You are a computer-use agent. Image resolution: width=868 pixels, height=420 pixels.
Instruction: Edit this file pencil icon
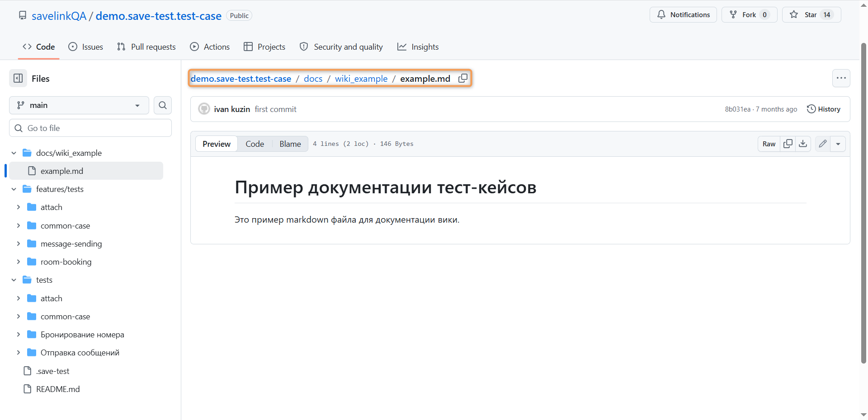click(823, 144)
